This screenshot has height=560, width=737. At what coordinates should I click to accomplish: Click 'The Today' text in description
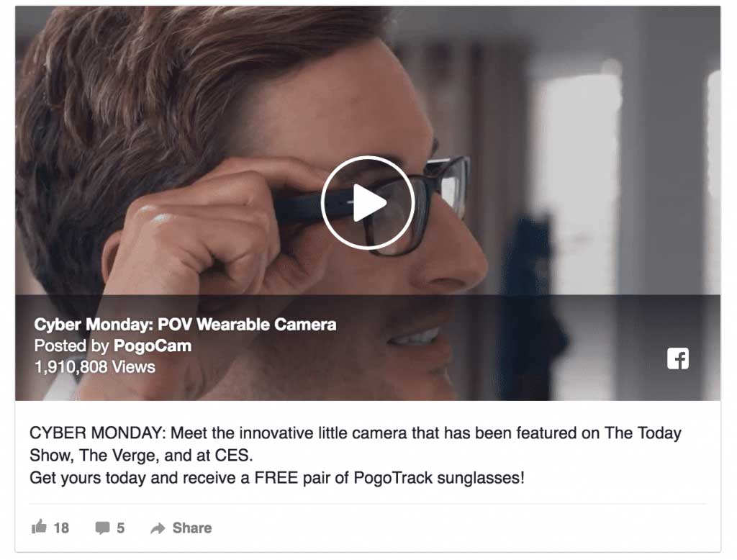[643, 433]
